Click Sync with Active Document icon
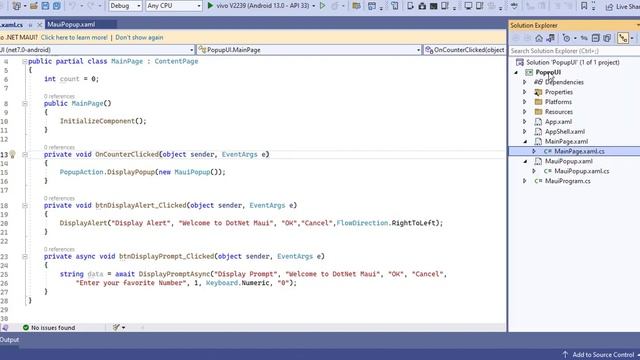This screenshot has width=640, height=360. pos(584,38)
